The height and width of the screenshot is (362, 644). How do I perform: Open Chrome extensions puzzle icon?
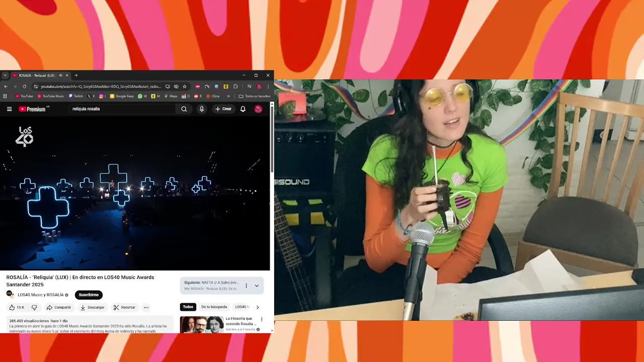(x=235, y=86)
